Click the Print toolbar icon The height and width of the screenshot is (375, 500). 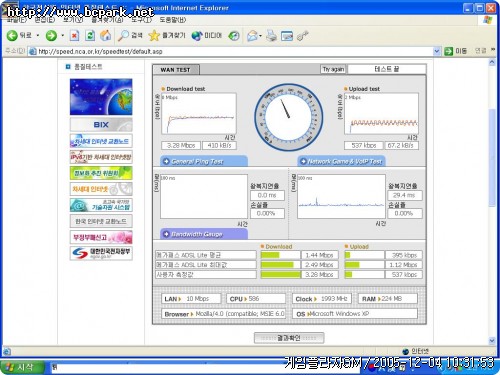click(x=272, y=36)
